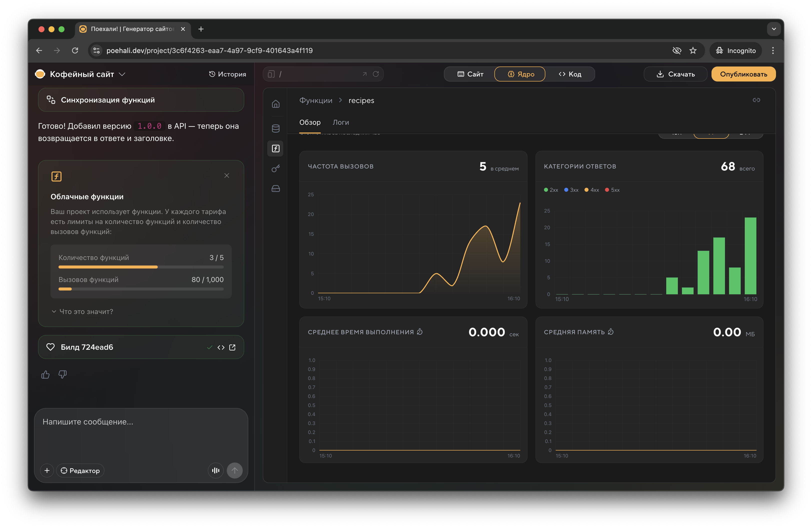Open the storage drive sidebar icon
The width and height of the screenshot is (812, 528).
coord(276,188)
